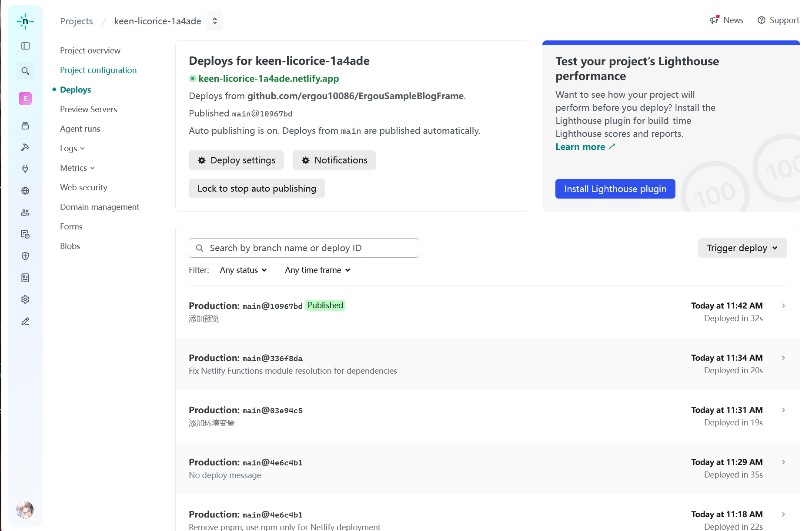
Task: Toggle the sidebar panel icon
Action: [x=25, y=46]
